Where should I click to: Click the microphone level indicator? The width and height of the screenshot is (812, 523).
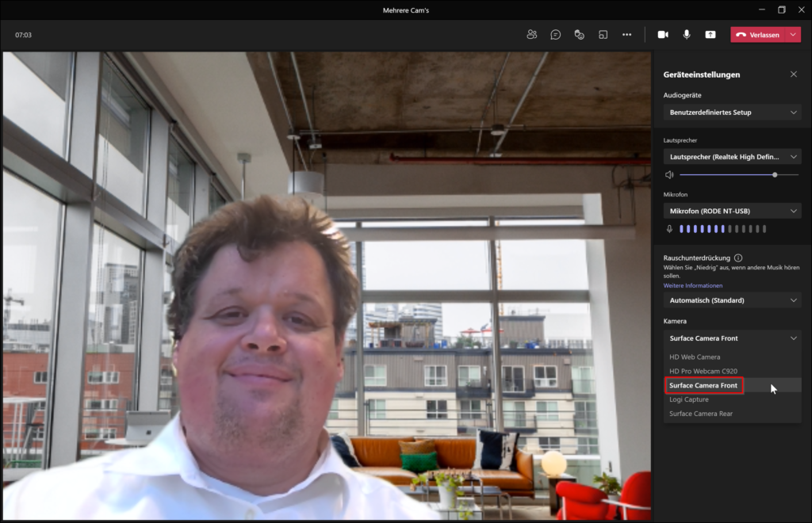722,229
